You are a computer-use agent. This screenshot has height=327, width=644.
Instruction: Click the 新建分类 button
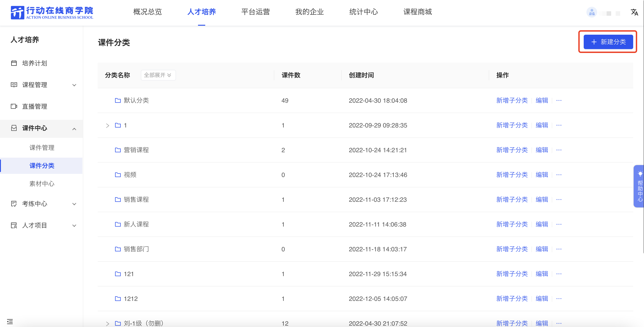pos(608,42)
